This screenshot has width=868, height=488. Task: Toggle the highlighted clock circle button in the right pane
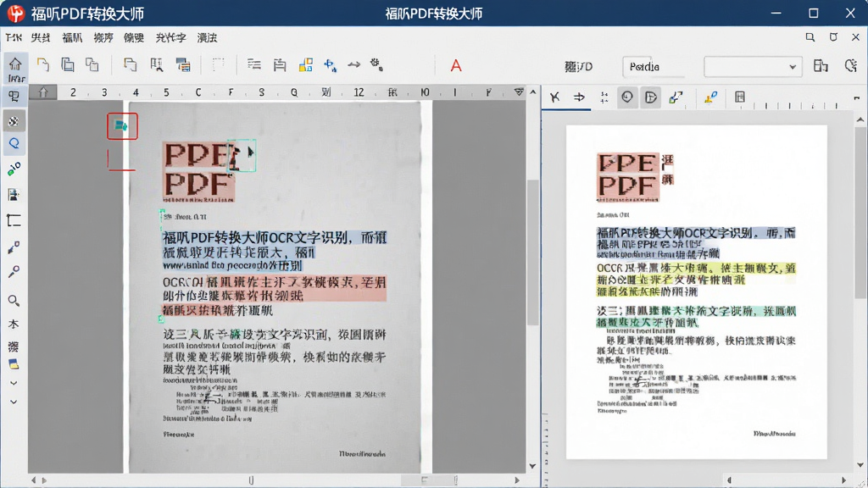coord(626,97)
